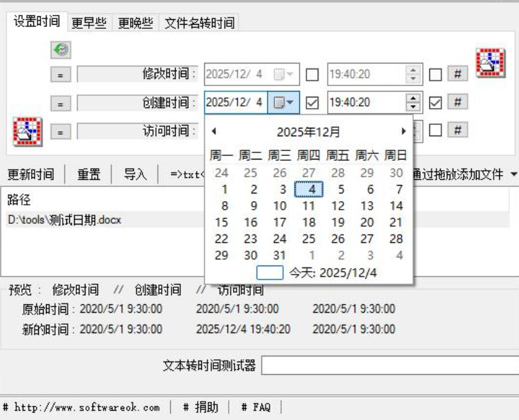Decrease 创建时间 time with down spinner

[x=413, y=107]
